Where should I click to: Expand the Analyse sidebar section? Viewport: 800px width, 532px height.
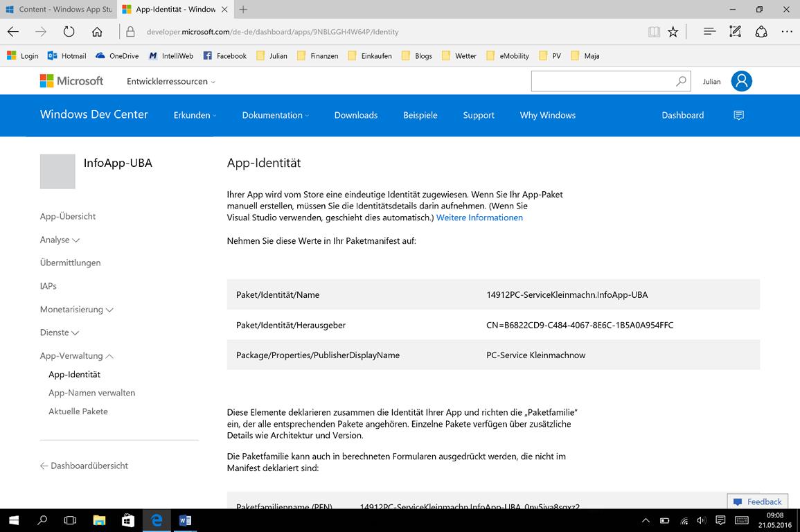tap(60, 240)
